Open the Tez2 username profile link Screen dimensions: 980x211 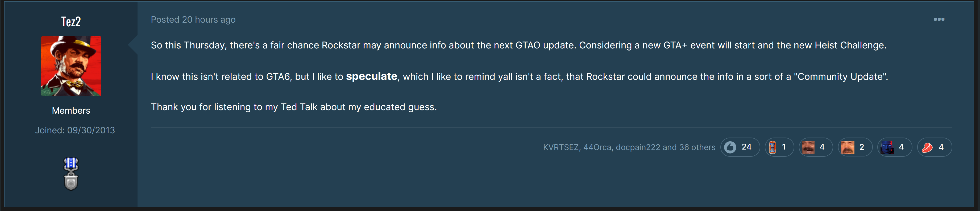click(x=71, y=22)
